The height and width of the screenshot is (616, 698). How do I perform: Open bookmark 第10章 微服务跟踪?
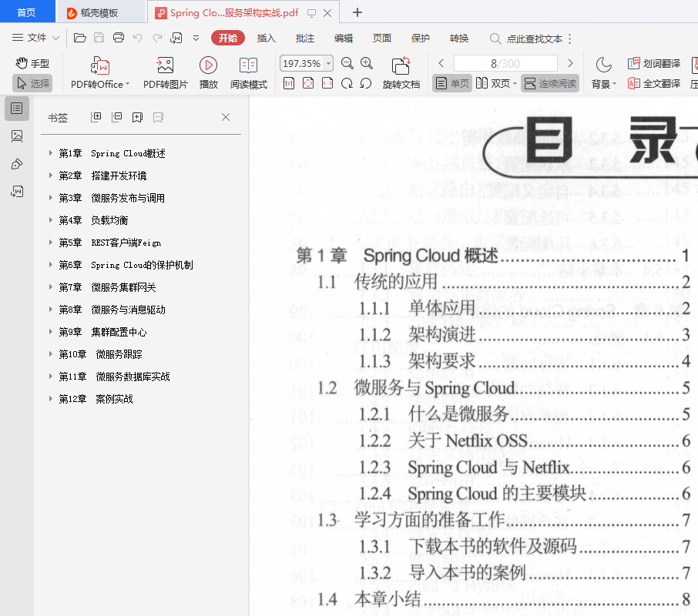coord(101,354)
